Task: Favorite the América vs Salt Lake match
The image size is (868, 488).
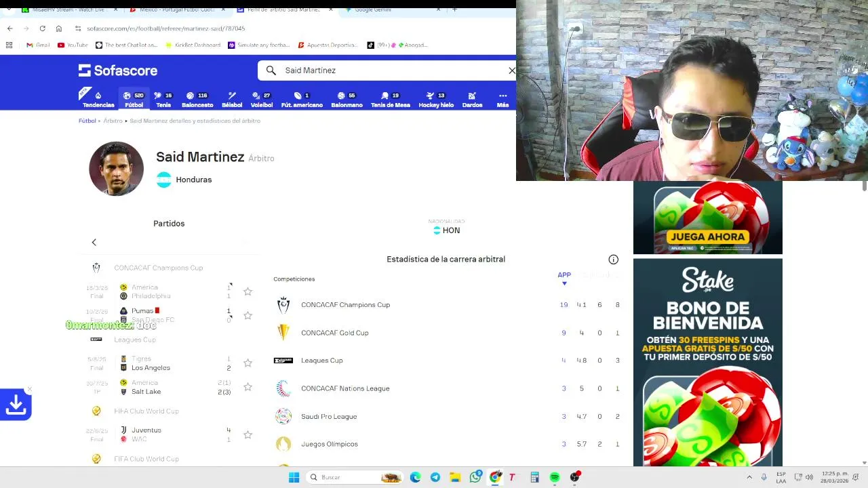Action: click(x=248, y=387)
